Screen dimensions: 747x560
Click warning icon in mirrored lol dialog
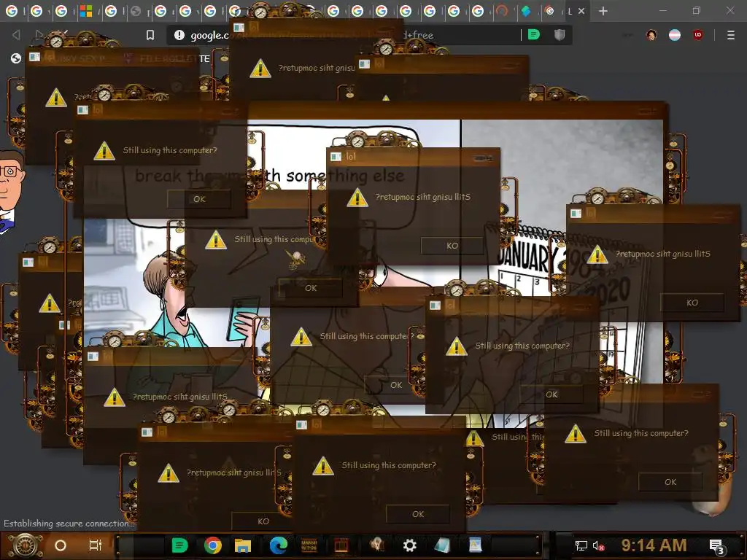click(x=357, y=198)
